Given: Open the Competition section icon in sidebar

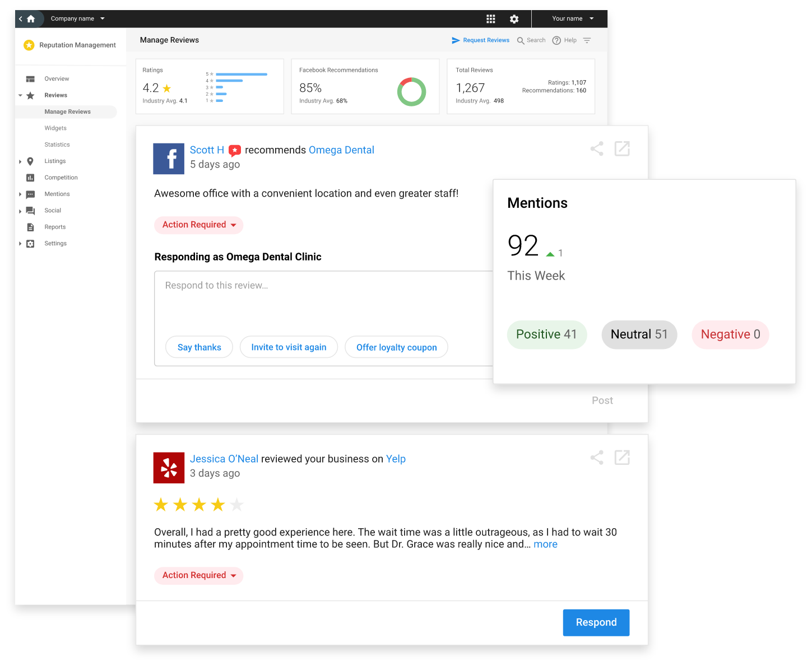Looking at the screenshot, I should tap(31, 178).
